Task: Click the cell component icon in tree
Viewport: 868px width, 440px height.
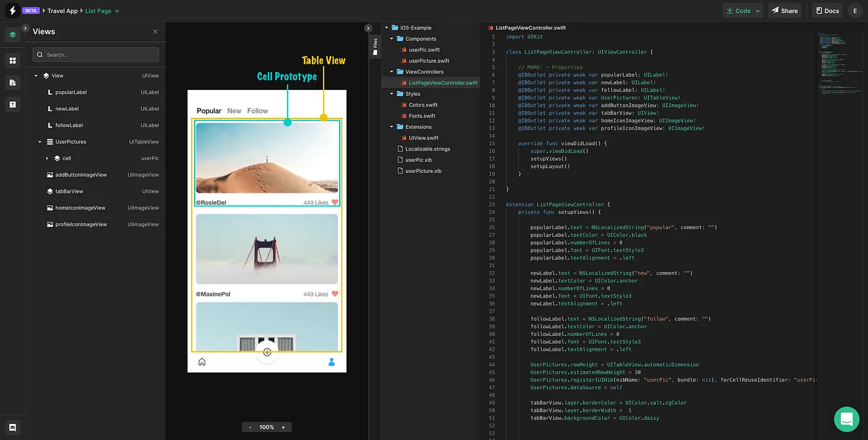Action: click(x=57, y=159)
